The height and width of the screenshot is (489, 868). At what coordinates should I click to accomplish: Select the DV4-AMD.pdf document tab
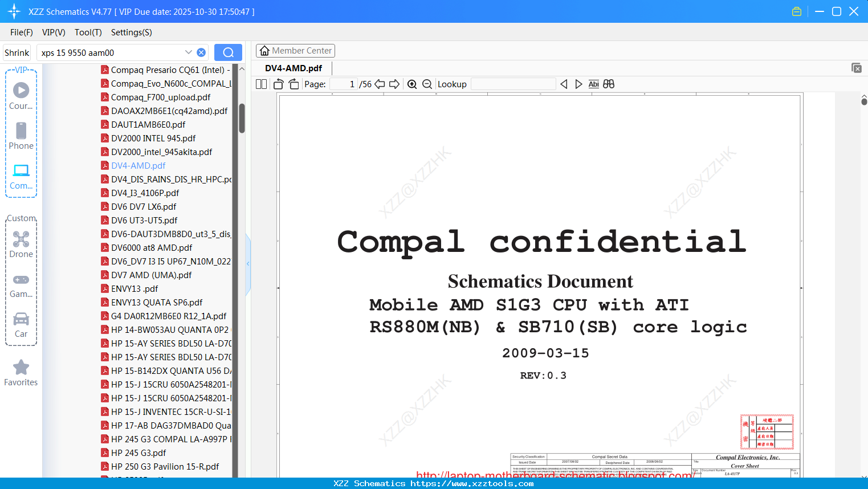click(x=294, y=68)
